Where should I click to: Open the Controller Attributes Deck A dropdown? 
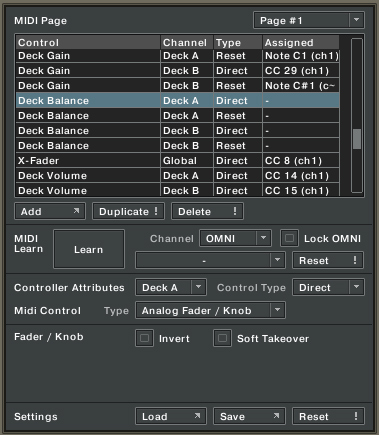(171, 287)
